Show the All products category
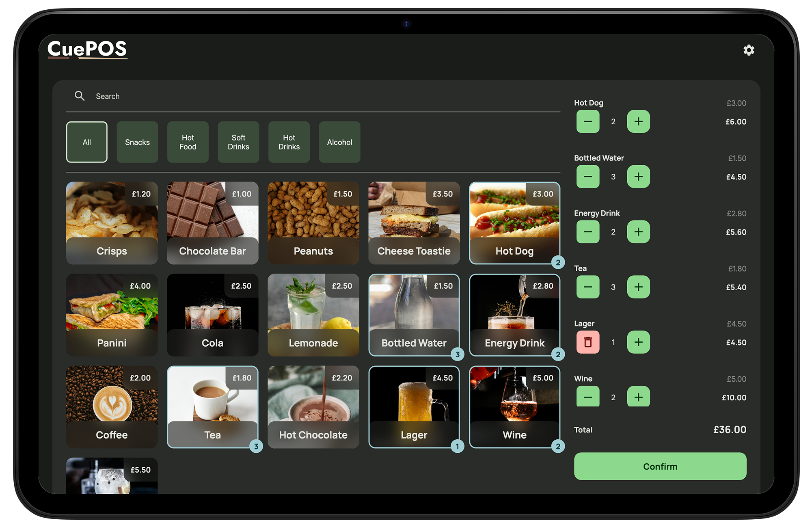Image resolution: width=812 pixels, height=527 pixels. pyautogui.click(x=87, y=142)
